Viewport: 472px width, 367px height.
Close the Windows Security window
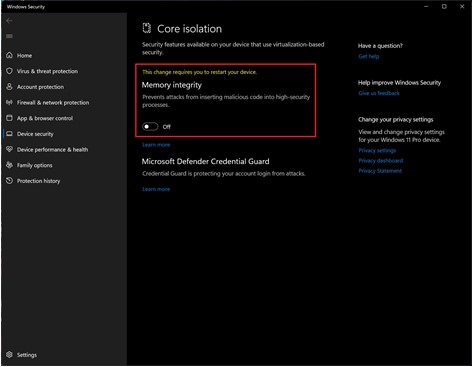(462, 6)
